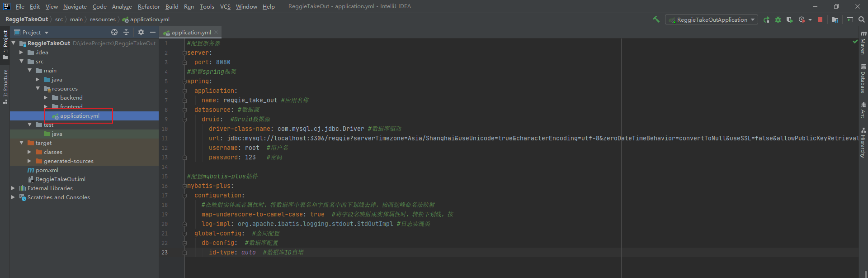The image size is (868, 278).
Task: Expand External Libraries node
Action: (13, 188)
